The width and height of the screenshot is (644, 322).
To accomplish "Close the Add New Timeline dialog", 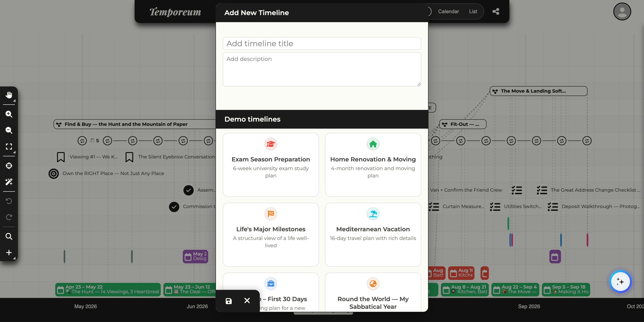I will tap(247, 300).
